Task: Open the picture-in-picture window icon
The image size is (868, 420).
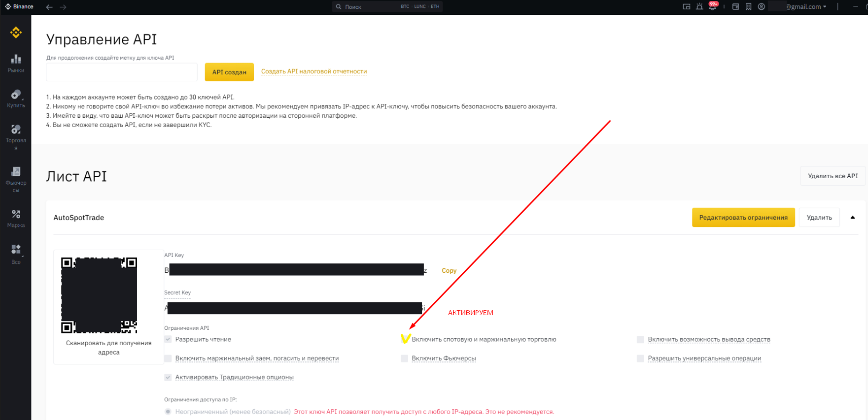Action: (686, 7)
